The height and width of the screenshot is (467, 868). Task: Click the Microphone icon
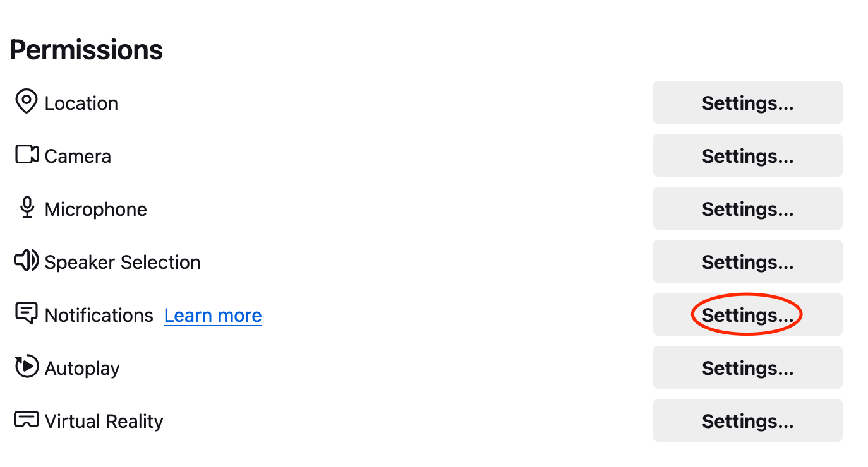[27, 208]
